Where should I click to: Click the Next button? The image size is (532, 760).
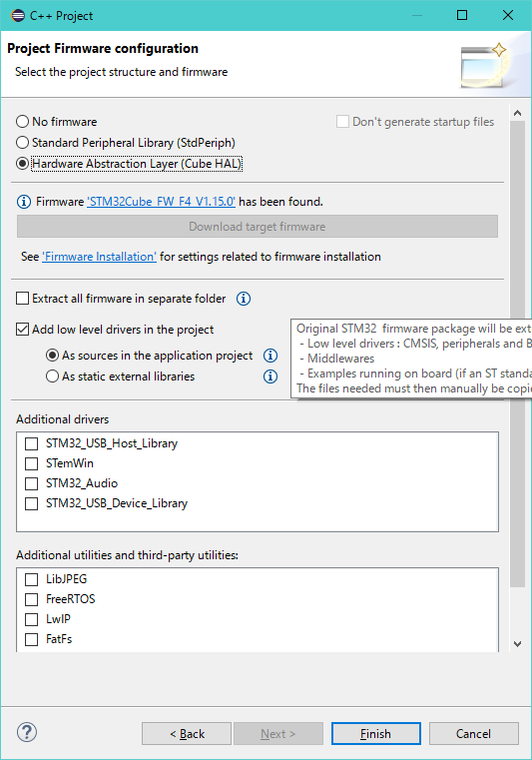278,734
